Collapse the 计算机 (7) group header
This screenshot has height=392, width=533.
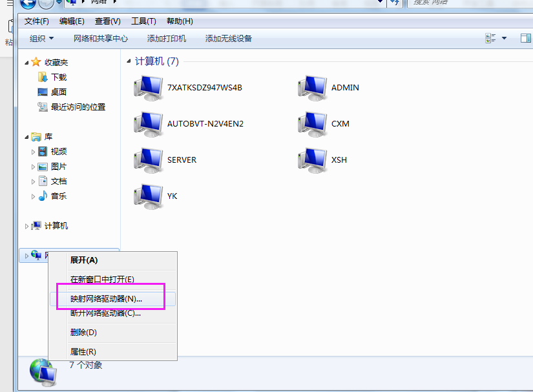[129, 61]
